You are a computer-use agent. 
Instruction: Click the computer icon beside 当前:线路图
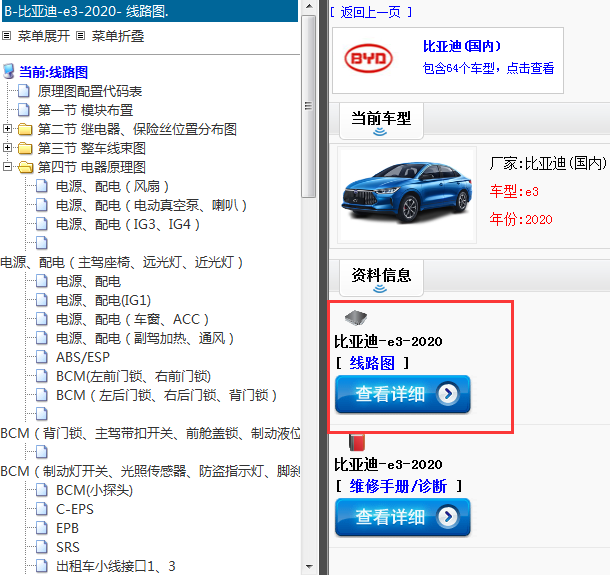pyautogui.click(x=9, y=72)
